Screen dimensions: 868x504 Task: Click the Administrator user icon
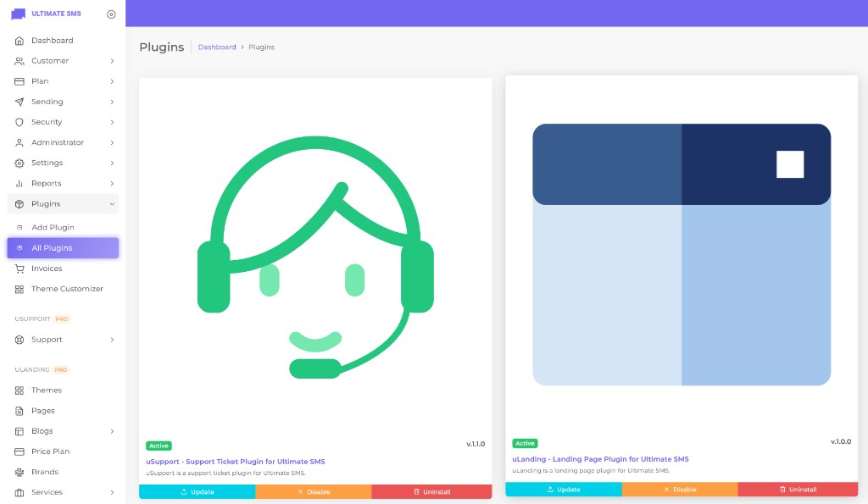(x=19, y=143)
